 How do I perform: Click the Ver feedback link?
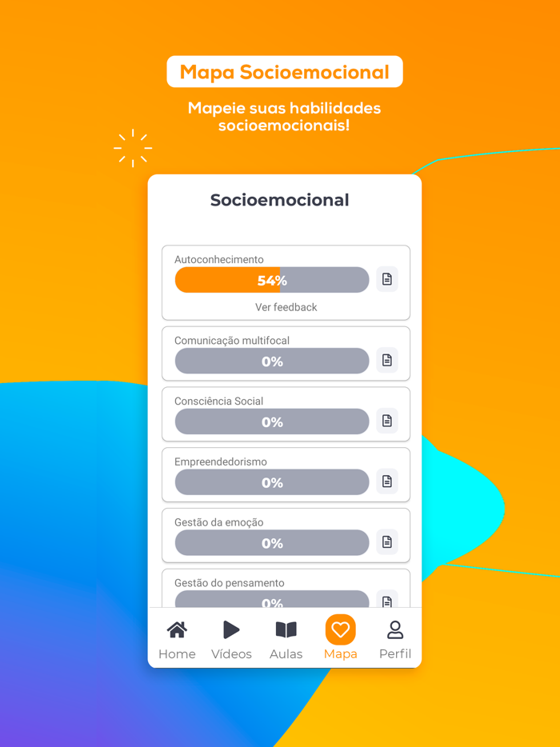[286, 307]
